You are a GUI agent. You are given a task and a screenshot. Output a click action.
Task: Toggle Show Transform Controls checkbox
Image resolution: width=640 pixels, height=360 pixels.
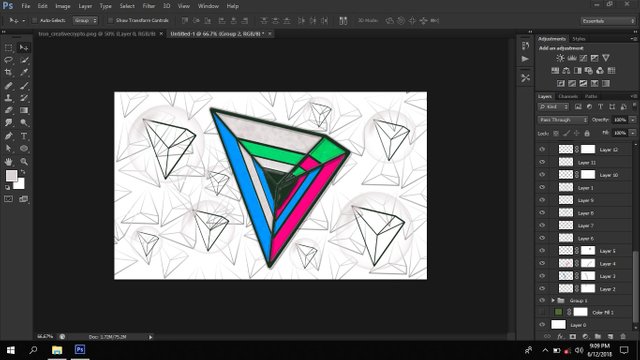tap(110, 20)
